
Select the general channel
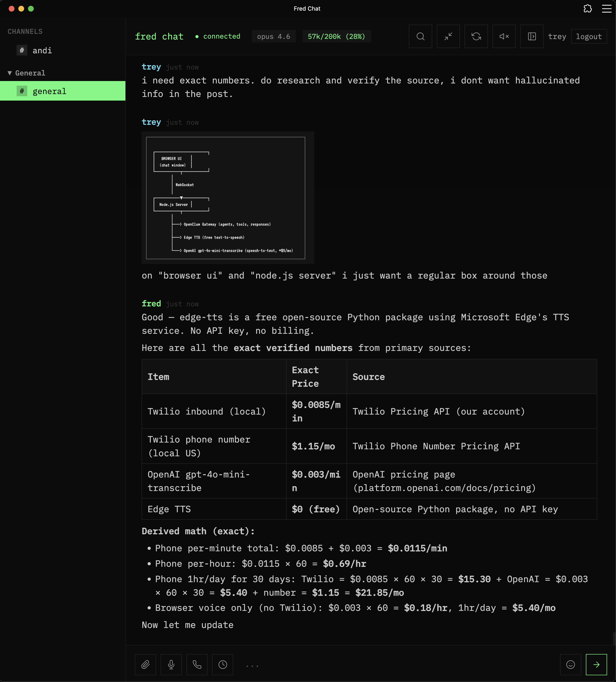pos(62,91)
